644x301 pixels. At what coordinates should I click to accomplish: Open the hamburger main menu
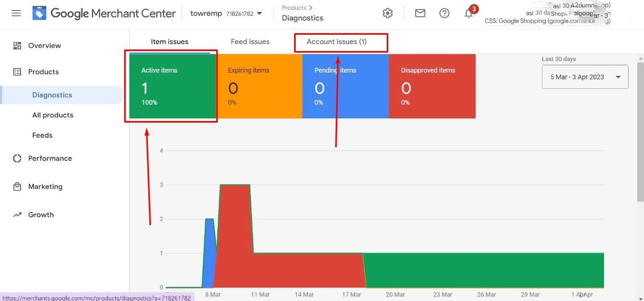16,13
